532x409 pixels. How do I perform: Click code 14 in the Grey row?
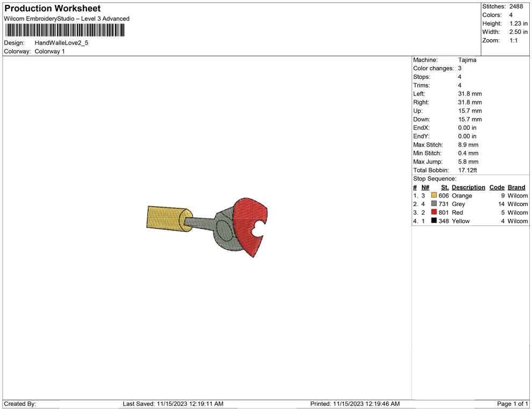[501, 204]
